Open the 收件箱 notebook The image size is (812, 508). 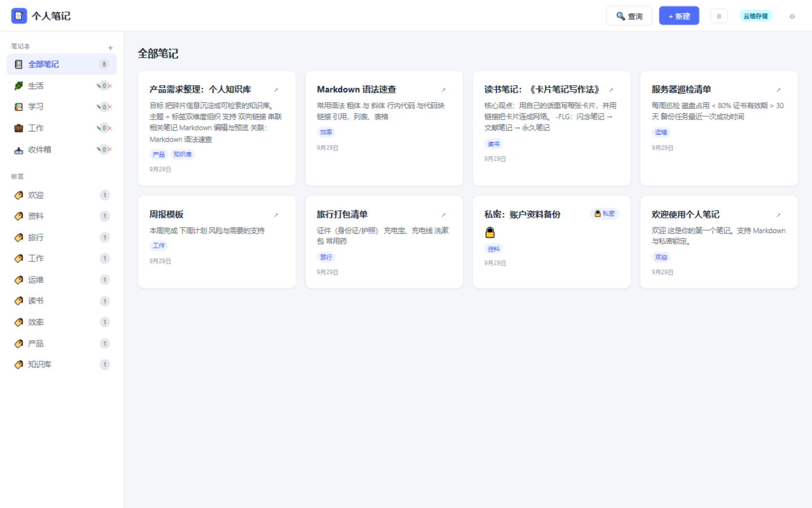(61, 150)
